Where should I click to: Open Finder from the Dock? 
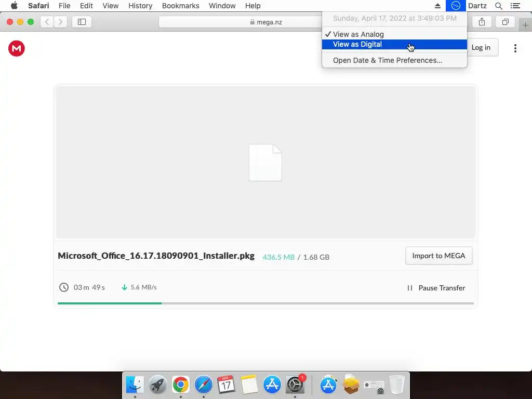135,385
